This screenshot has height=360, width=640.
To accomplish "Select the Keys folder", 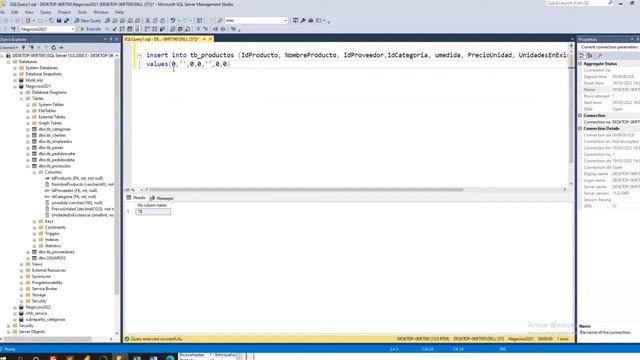I will coord(49,221).
